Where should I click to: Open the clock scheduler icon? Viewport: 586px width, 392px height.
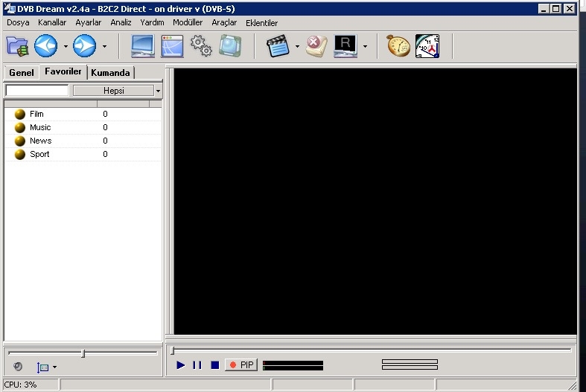tap(427, 46)
